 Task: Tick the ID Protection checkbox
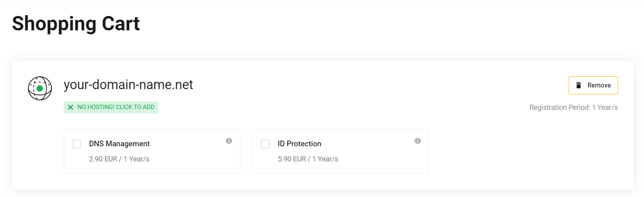[x=265, y=144]
